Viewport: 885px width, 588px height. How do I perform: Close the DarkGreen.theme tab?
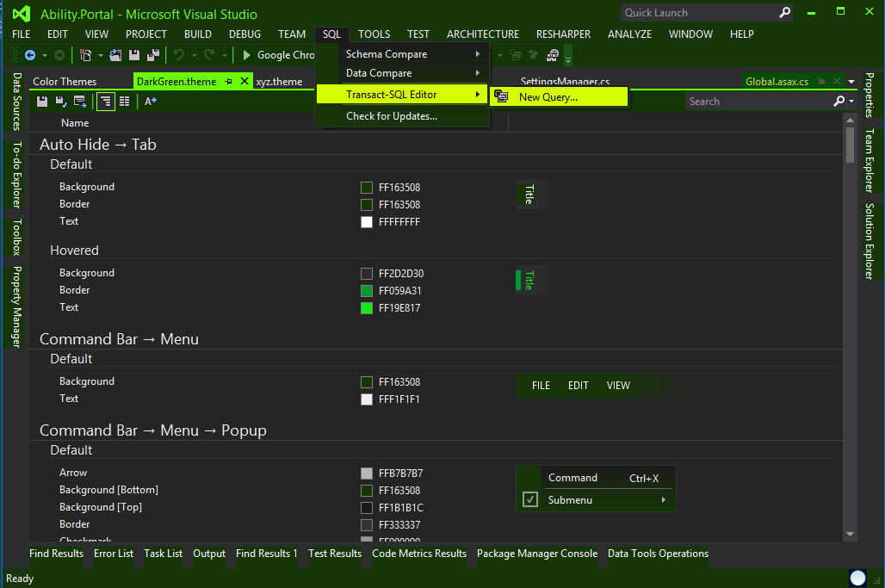tap(244, 81)
